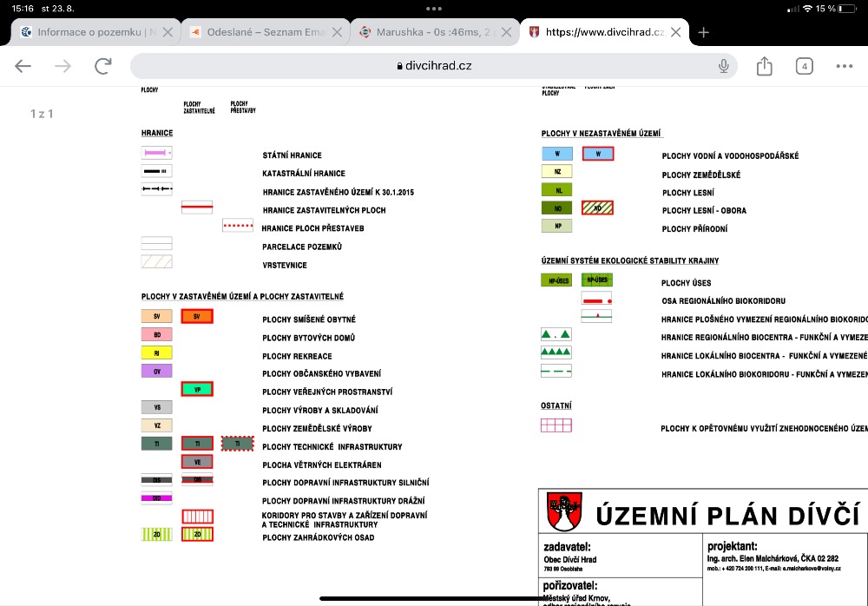
Task: Tap the microphone icon in address bar
Action: click(x=723, y=66)
